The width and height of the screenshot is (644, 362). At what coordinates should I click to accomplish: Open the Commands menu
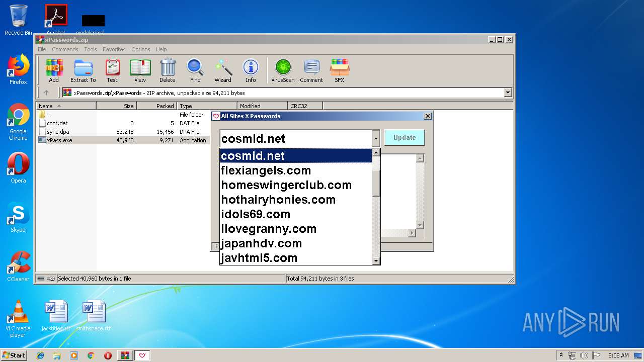(x=65, y=49)
